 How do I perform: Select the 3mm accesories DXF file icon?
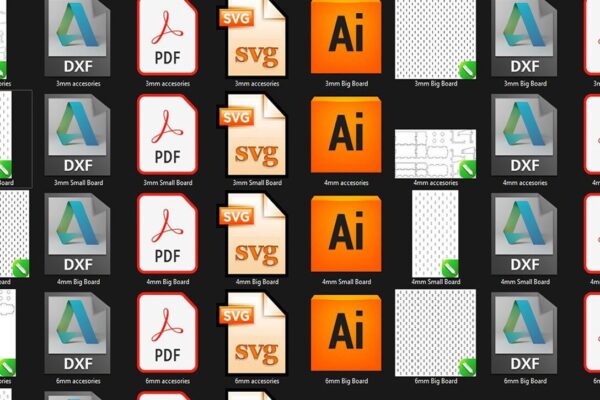[77, 38]
